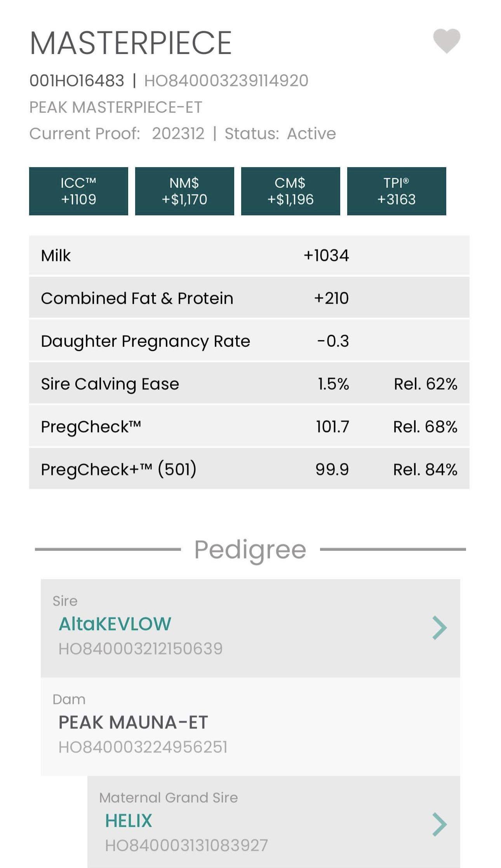
Task: Open the AltaKEVLOW sire link
Action: coord(115,624)
